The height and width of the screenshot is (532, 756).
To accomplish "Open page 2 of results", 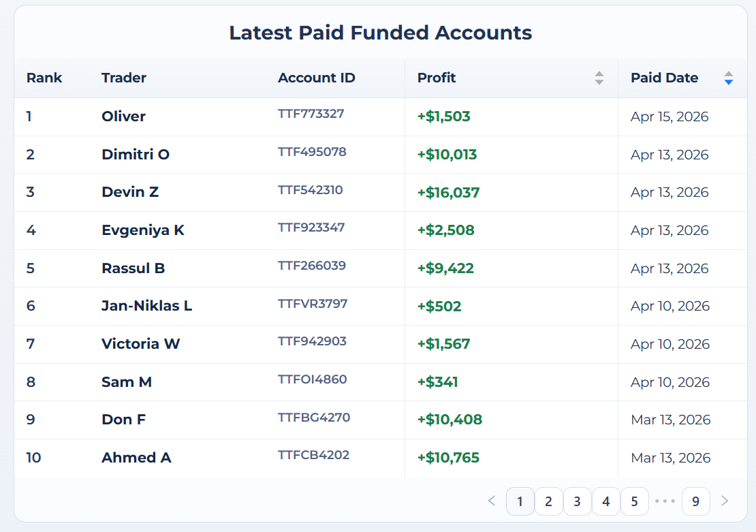I will point(548,501).
